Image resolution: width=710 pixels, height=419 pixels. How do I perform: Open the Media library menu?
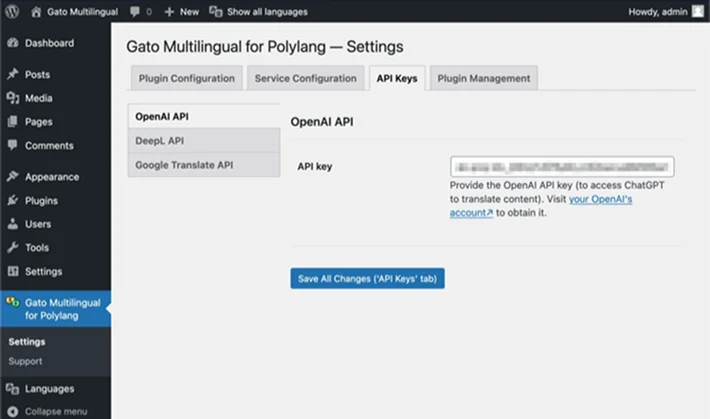38,98
